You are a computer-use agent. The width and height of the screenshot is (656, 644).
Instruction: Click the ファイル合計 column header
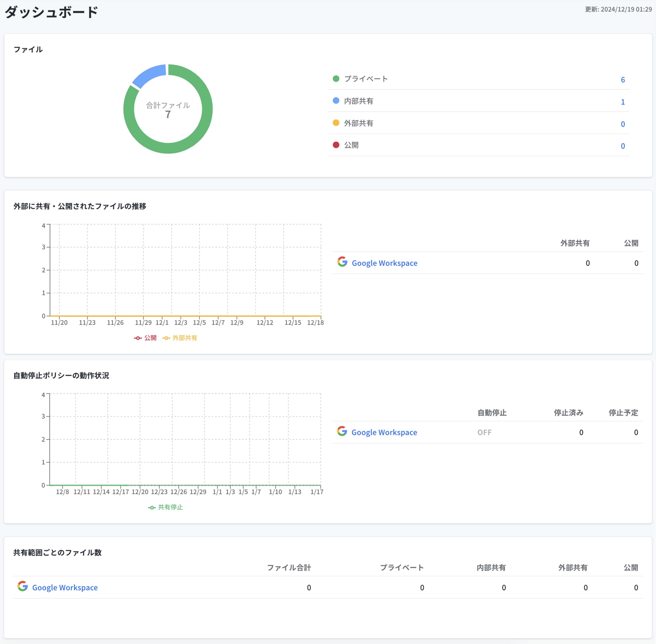289,567
